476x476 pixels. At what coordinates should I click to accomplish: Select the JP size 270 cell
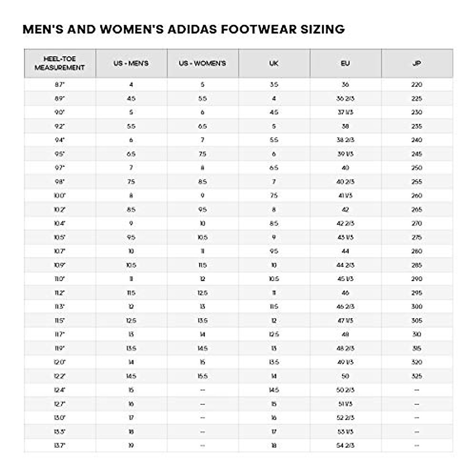(x=416, y=223)
